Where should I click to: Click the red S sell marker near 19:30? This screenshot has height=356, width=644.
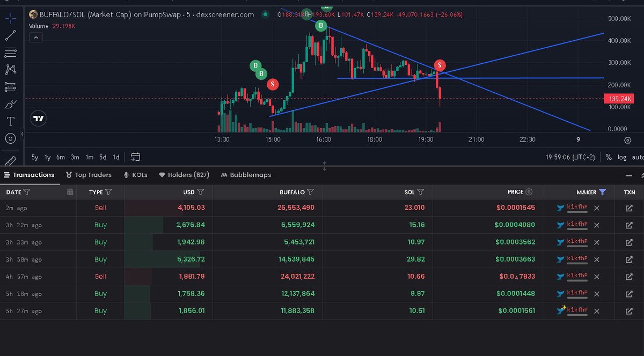click(440, 65)
